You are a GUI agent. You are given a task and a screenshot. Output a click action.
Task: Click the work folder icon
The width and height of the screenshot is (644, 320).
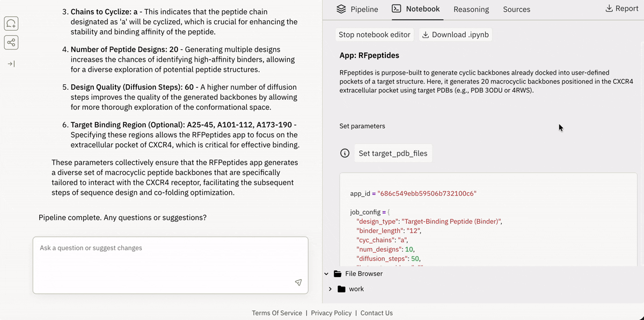(x=341, y=289)
